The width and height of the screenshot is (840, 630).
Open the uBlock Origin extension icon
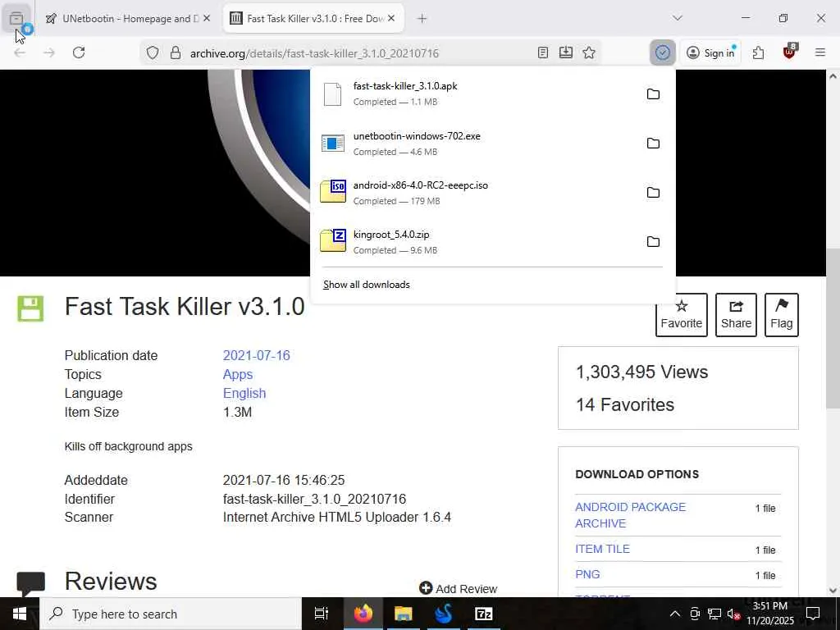[789, 52]
